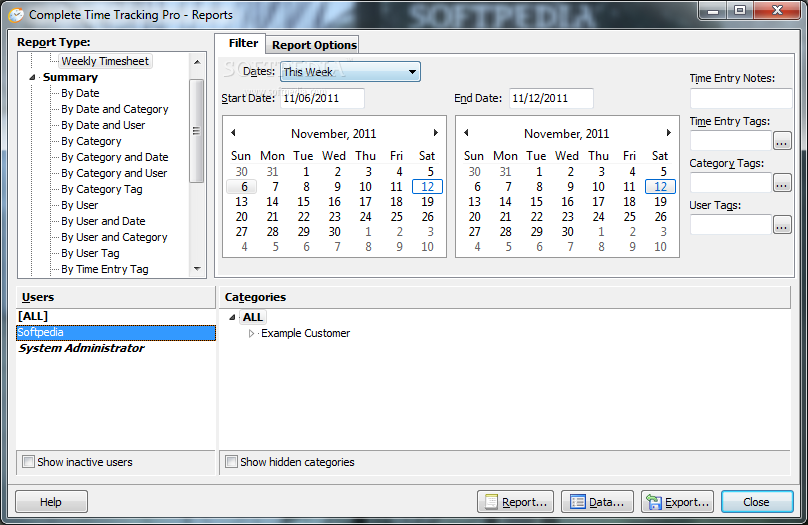
Task: Click the End Date input field
Action: coord(551,98)
